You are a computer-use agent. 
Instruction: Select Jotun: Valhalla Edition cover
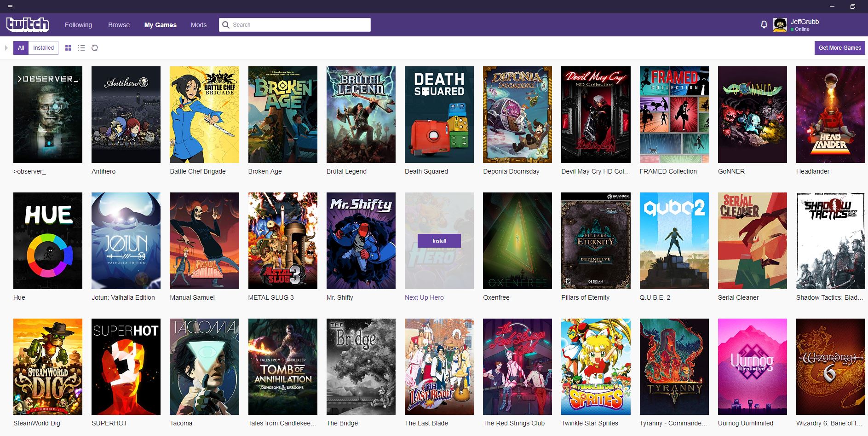click(126, 241)
